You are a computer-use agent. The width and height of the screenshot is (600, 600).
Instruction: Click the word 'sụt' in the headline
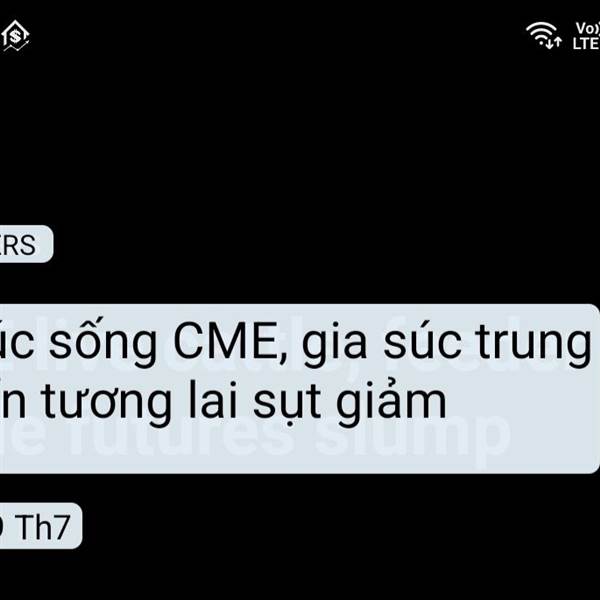(x=287, y=403)
